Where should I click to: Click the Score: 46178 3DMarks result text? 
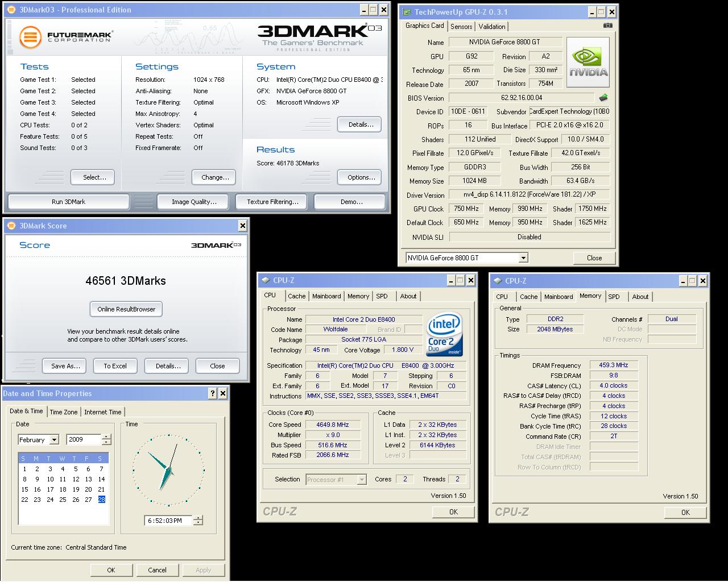[x=288, y=163]
